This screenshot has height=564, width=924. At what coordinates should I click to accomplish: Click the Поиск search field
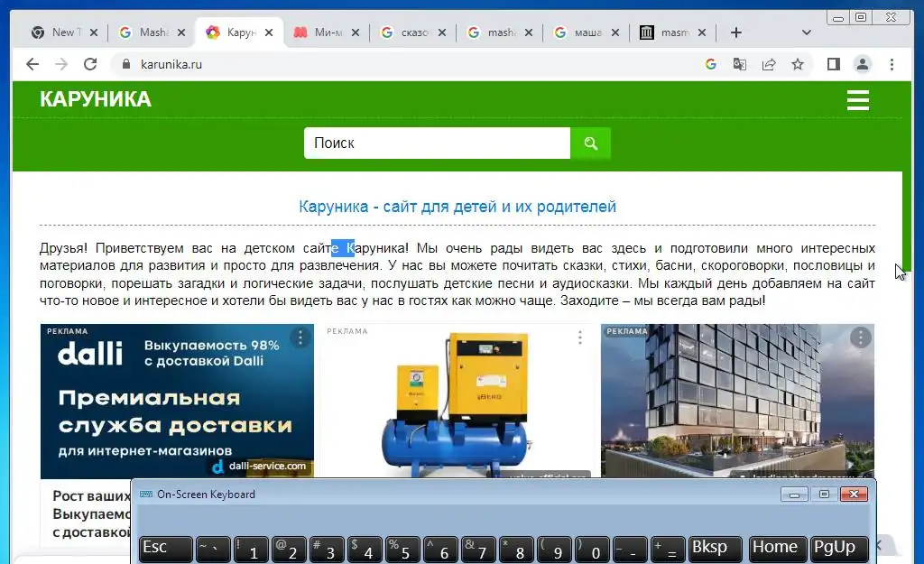437,143
